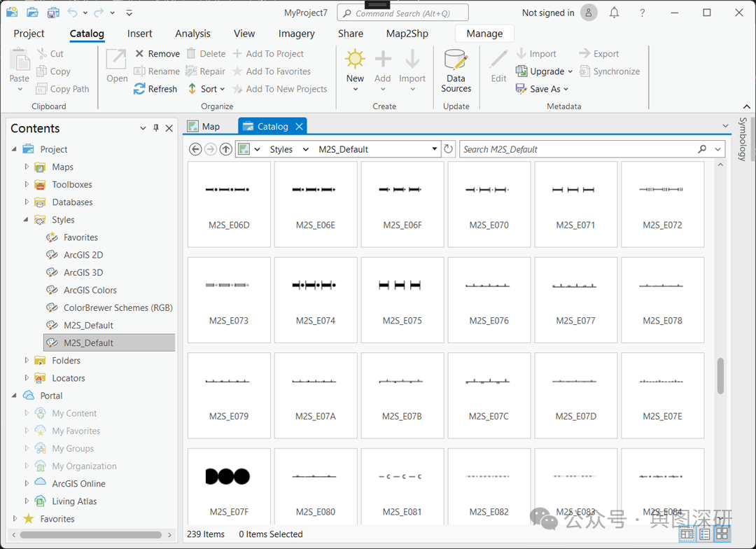756x549 pixels.
Task: Expand the Folders tree node
Action: point(27,361)
